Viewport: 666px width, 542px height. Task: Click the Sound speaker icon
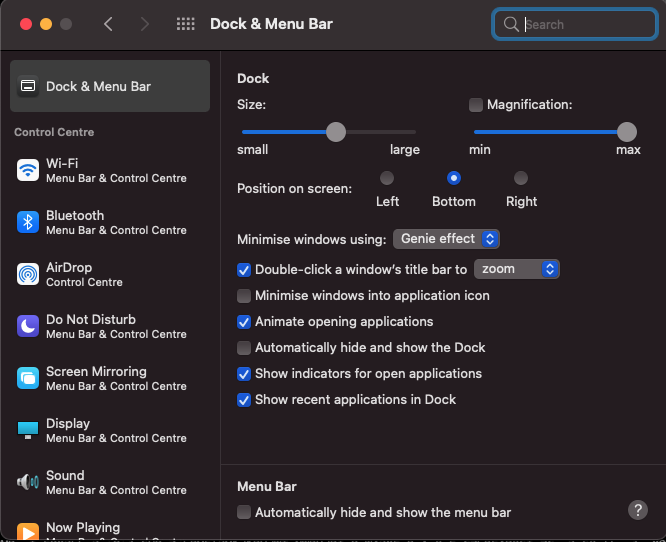point(28,482)
